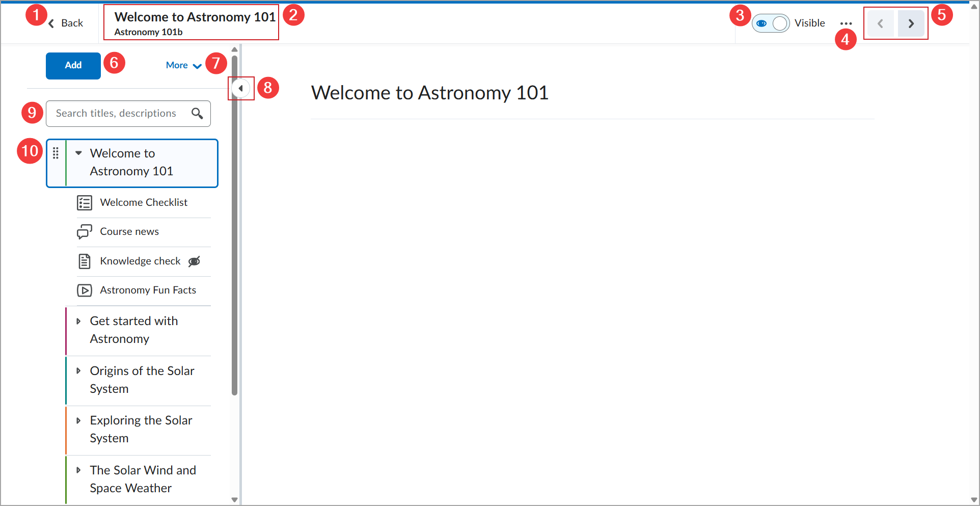Click the blue Add button
The image size is (980, 506).
[73, 66]
